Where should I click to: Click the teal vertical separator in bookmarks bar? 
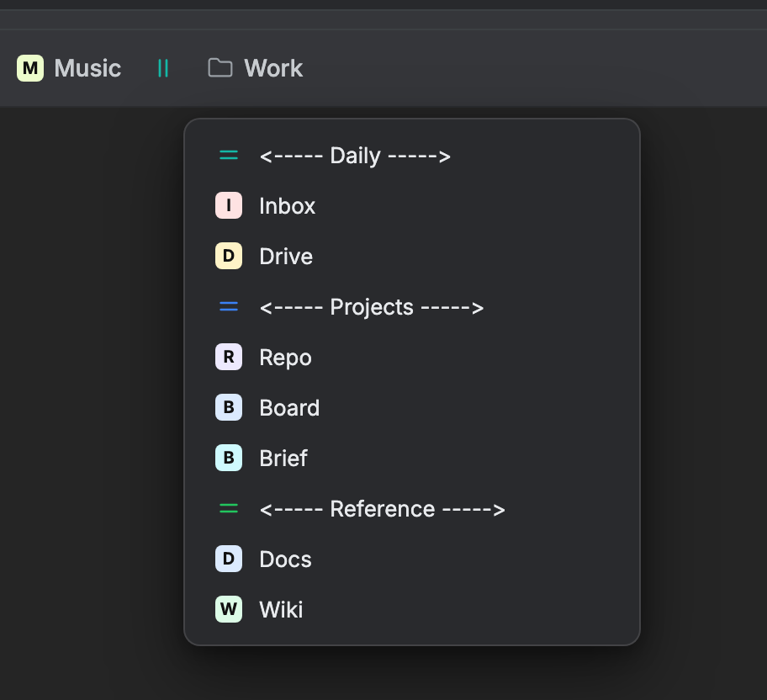pos(163,68)
